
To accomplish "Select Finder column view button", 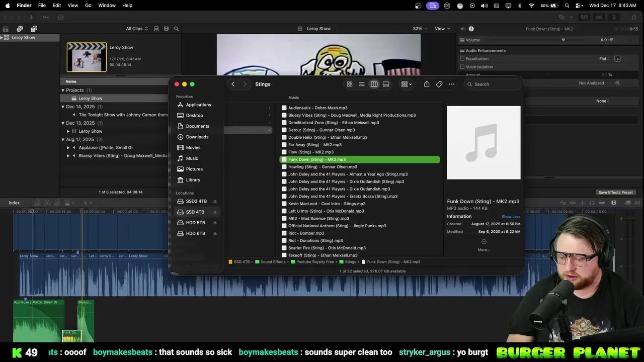I will click(374, 84).
